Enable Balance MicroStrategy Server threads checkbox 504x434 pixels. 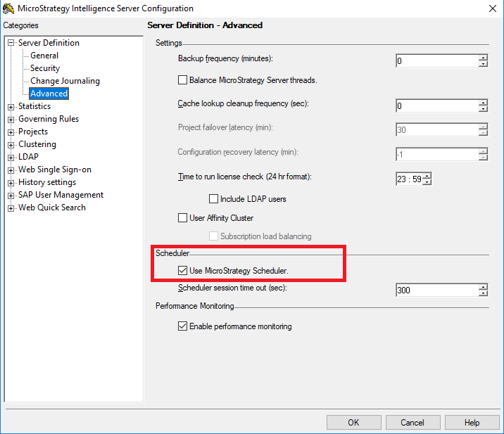tap(182, 79)
